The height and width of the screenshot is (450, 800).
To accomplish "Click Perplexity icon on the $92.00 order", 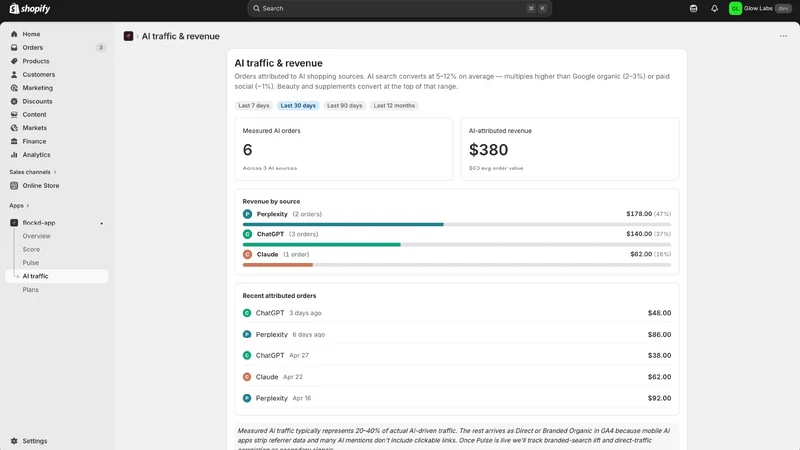I will click(247, 398).
